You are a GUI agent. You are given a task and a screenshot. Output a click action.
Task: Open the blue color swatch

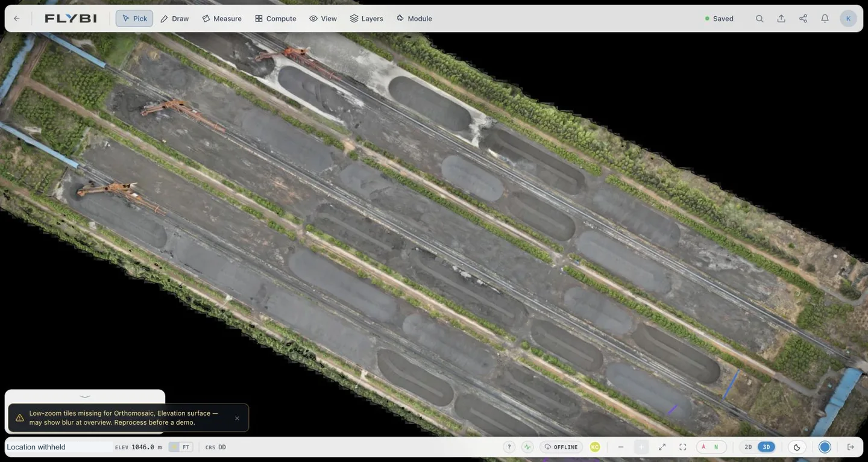825,447
